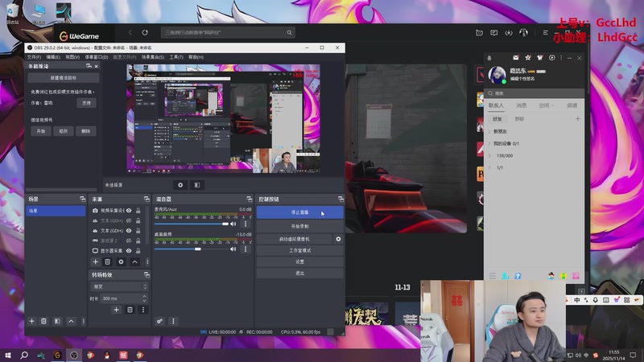644x362 pixels.
Task: Open 麦克风/Aux channel three-dot options
Action: pyautogui.click(x=246, y=224)
